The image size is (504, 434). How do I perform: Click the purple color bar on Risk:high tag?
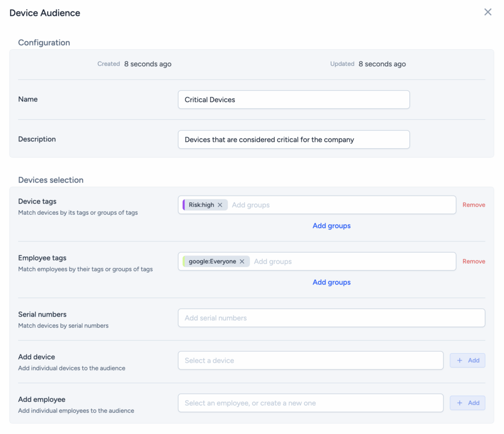click(184, 205)
